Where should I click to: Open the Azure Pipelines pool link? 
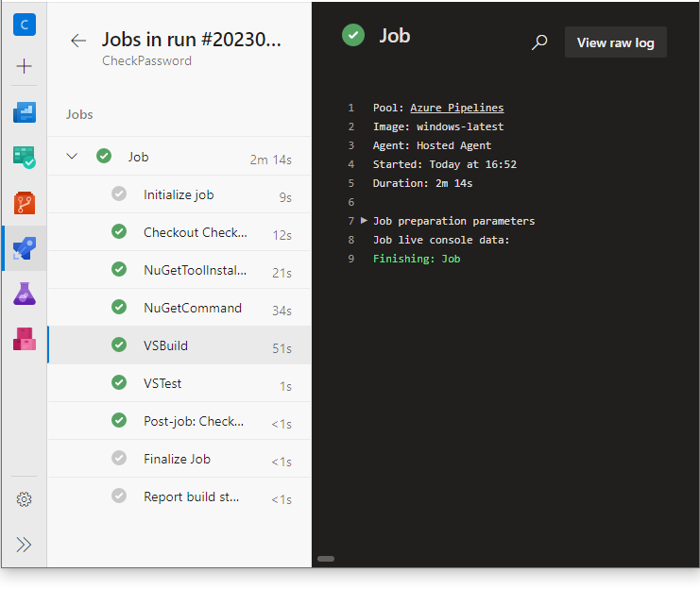[456, 108]
